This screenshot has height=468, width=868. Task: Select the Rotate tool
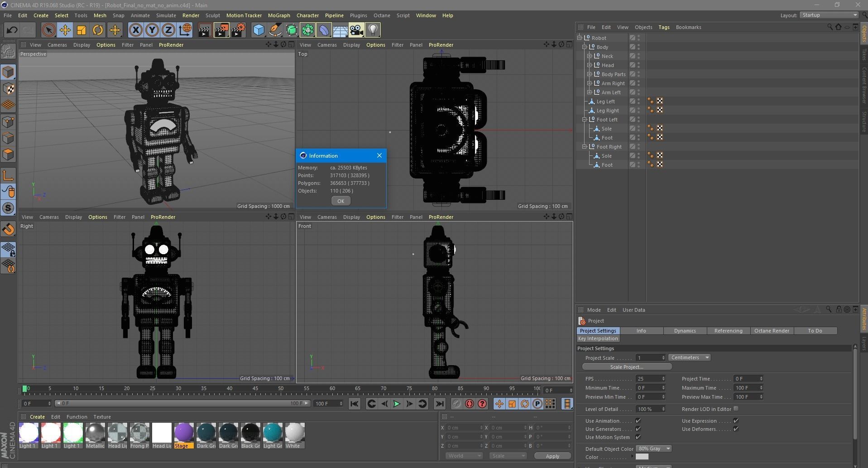click(98, 30)
